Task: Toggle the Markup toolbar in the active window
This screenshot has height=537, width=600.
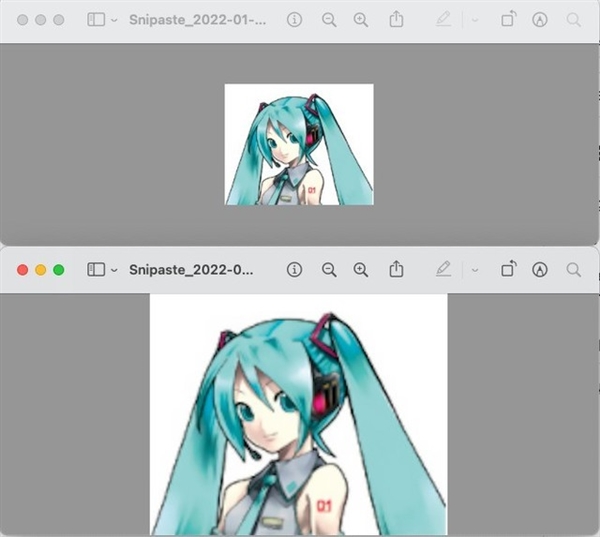Action: pos(540,270)
